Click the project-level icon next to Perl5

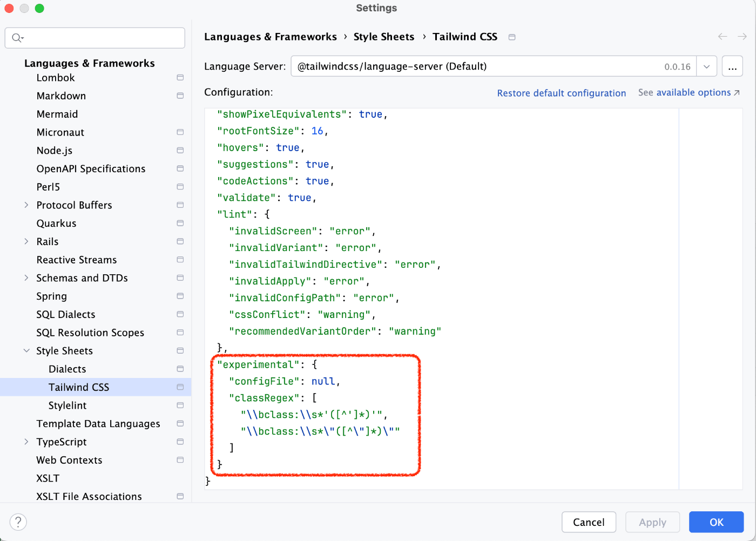pyautogui.click(x=180, y=187)
